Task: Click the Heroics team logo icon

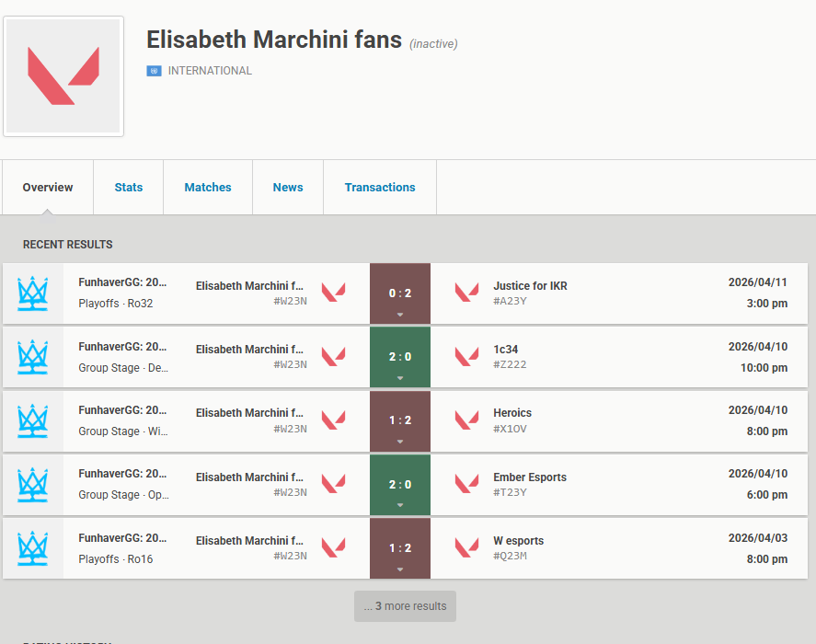Action: [466, 420]
